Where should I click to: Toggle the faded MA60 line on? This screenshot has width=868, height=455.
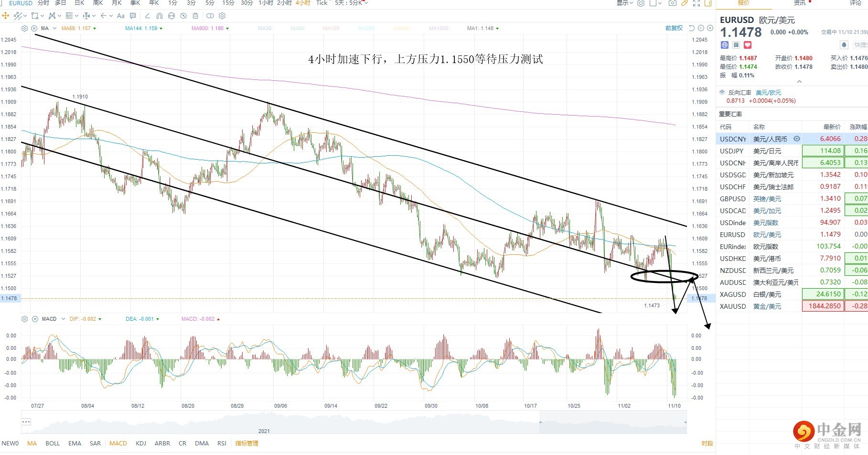298,28
